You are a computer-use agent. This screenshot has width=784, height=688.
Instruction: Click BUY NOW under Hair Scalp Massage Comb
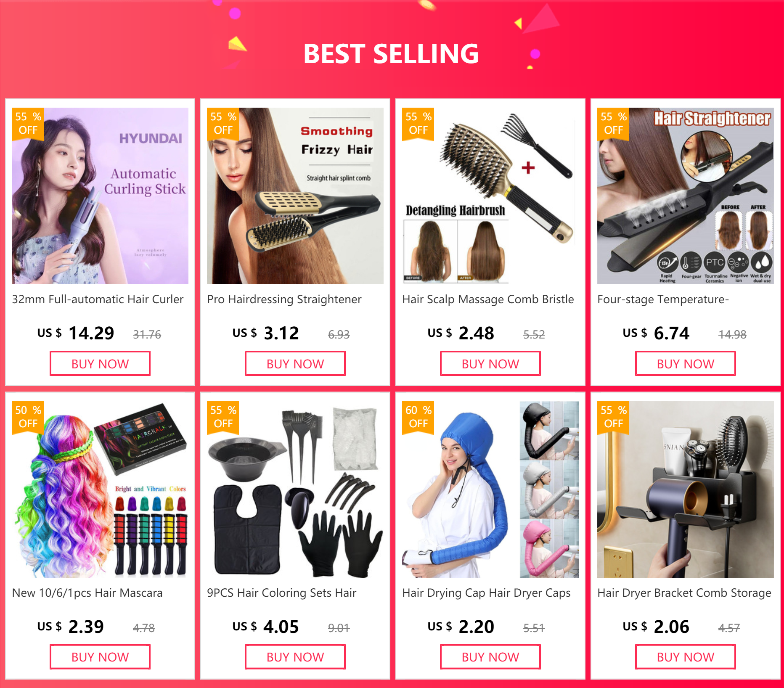(x=490, y=364)
